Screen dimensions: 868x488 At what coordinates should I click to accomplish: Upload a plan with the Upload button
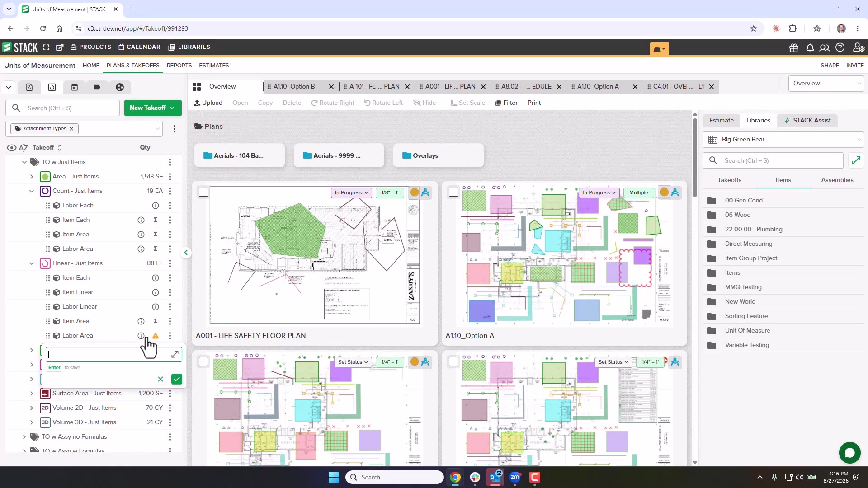pos(208,103)
